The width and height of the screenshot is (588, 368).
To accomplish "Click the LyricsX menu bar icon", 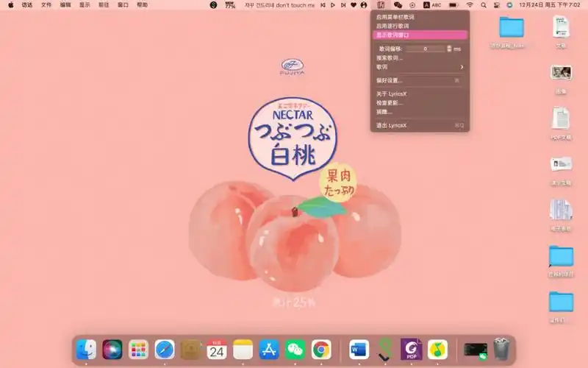I will pyautogui.click(x=381, y=5).
